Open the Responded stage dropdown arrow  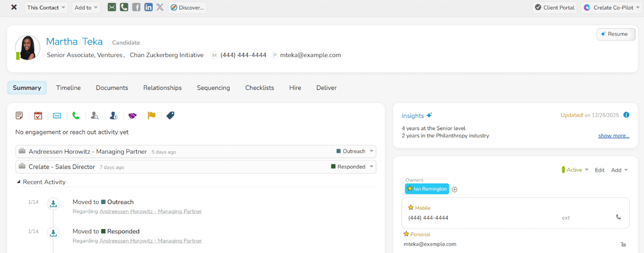[x=372, y=167]
